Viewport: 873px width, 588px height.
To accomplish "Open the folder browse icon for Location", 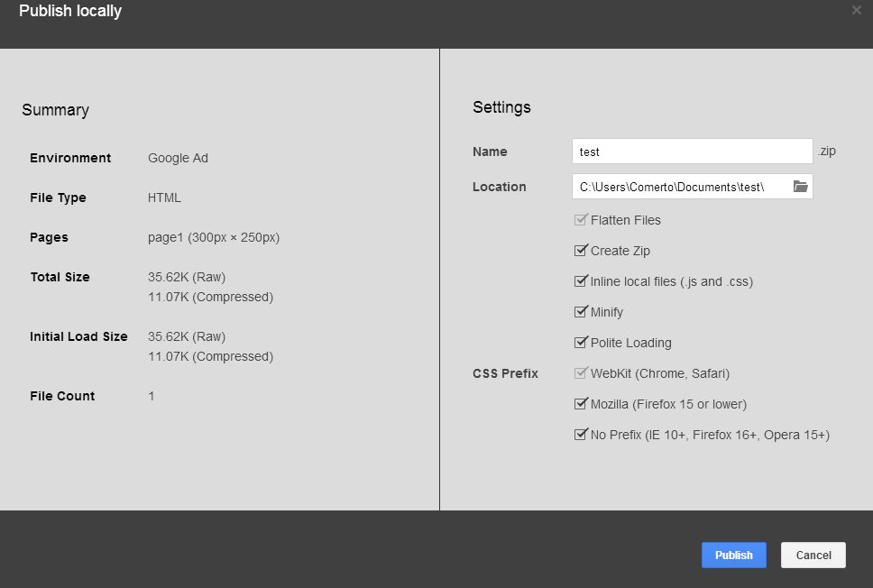I will [x=800, y=187].
